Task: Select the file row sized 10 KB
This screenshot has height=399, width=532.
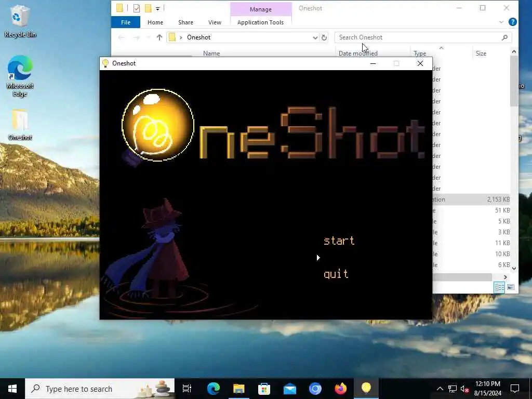Action: (x=471, y=254)
